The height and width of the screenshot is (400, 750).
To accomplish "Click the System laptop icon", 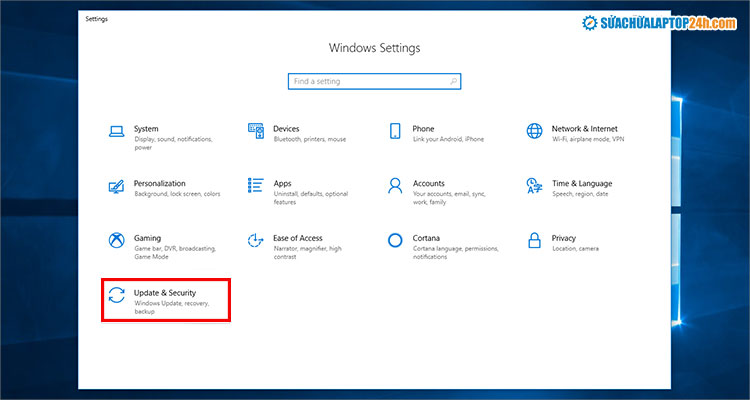I will (x=117, y=131).
